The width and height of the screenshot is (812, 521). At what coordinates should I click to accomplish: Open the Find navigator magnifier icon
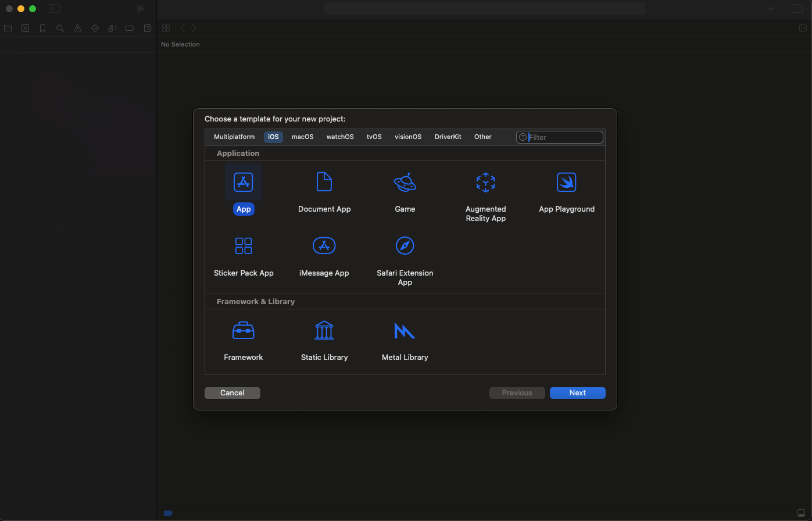[x=60, y=28]
